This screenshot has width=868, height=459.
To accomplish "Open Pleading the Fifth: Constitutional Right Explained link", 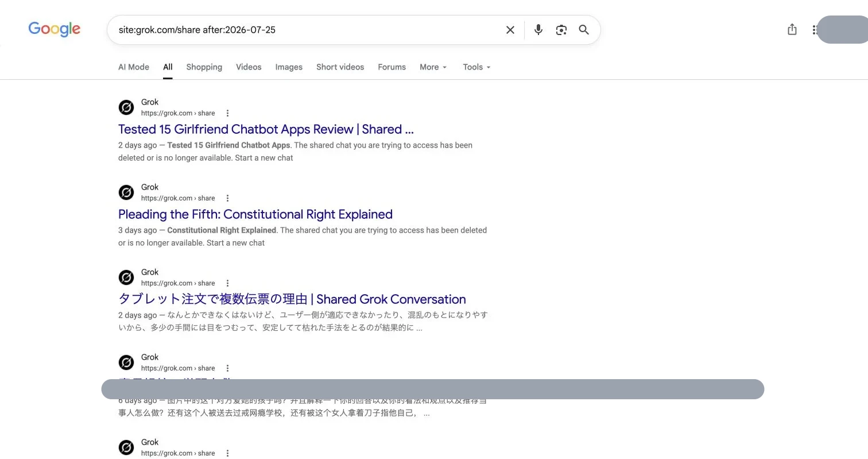I will pyautogui.click(x=255, y=214).
